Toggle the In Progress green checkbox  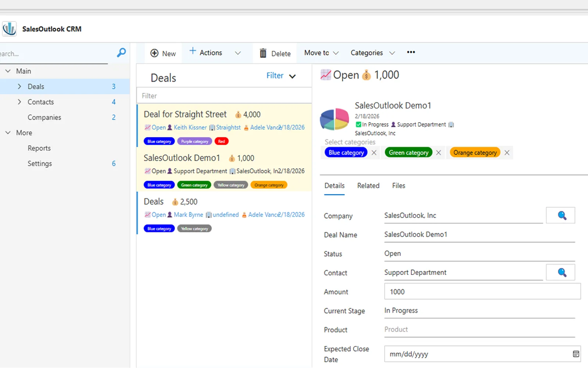[358, 125]
